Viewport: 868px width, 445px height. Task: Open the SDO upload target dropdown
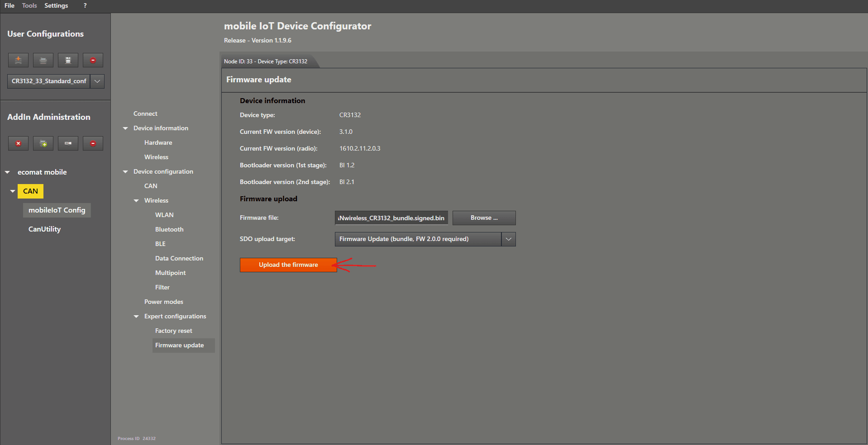click(508, 239)
